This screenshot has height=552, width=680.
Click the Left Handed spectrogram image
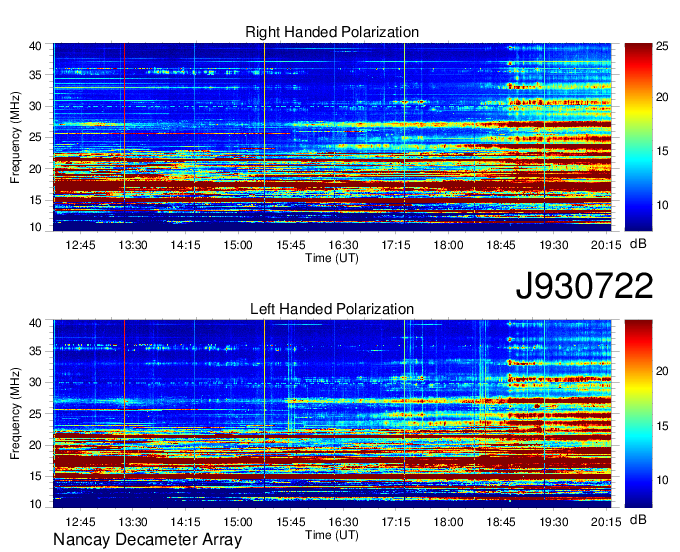pyautogui.click(x=332, y=413)
